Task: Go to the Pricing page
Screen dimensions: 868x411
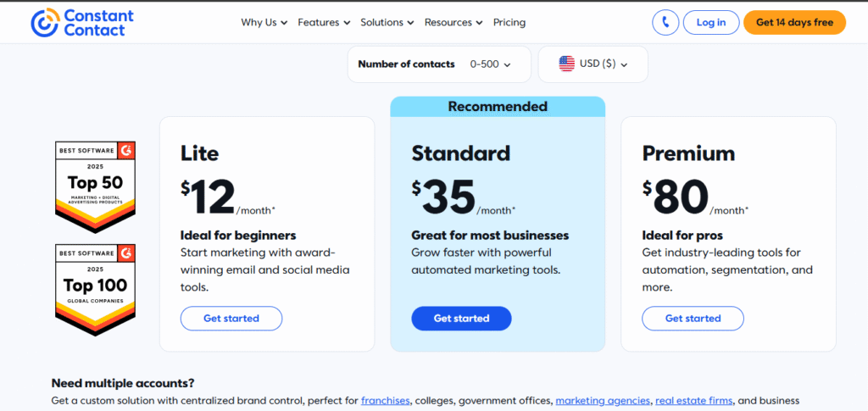Action: (509, 23)
